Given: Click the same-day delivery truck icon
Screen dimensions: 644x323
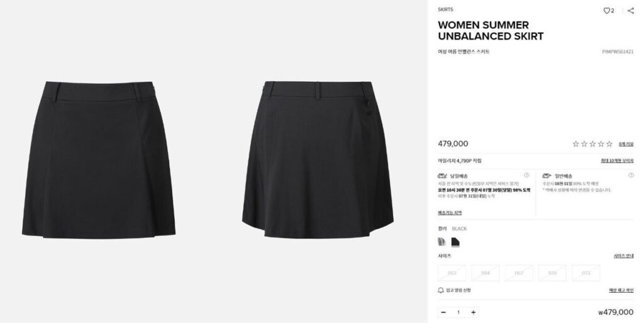Looking at the screenshot, I should [x=442, y=176].
